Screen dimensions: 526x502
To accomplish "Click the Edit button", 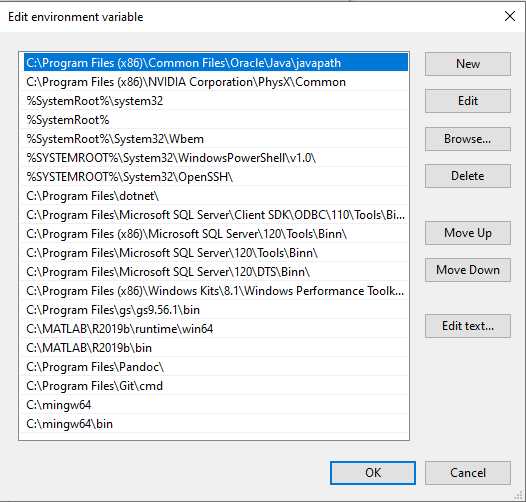I will tap(468, 101).
